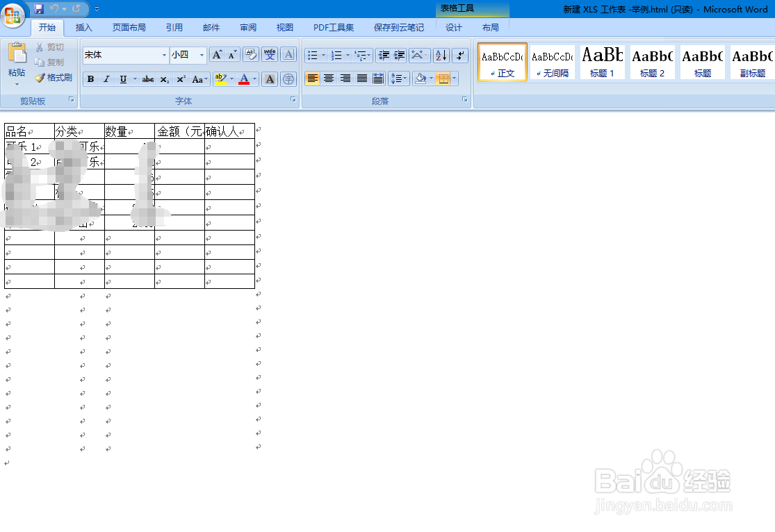Image resolution: width=775 pixels, height=532 pixels.
Task: Click the Paste icon
Action: coord(17,53)
